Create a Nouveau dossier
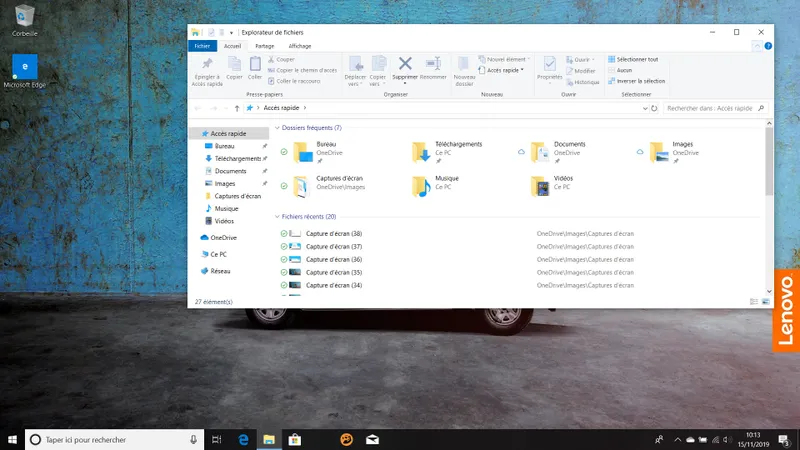The width and height of the screenshot is (800, 450). (x=464, y=71)
